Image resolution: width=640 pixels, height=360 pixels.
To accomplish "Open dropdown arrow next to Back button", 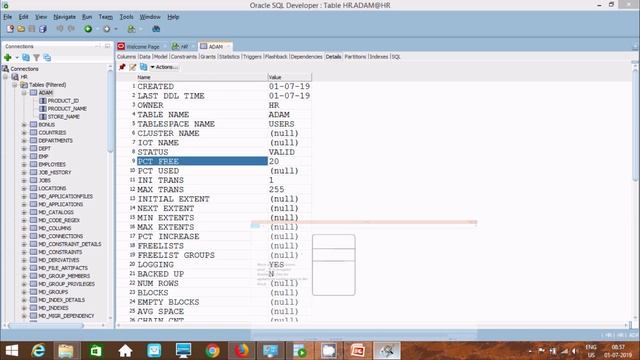I will click(97, 29).
